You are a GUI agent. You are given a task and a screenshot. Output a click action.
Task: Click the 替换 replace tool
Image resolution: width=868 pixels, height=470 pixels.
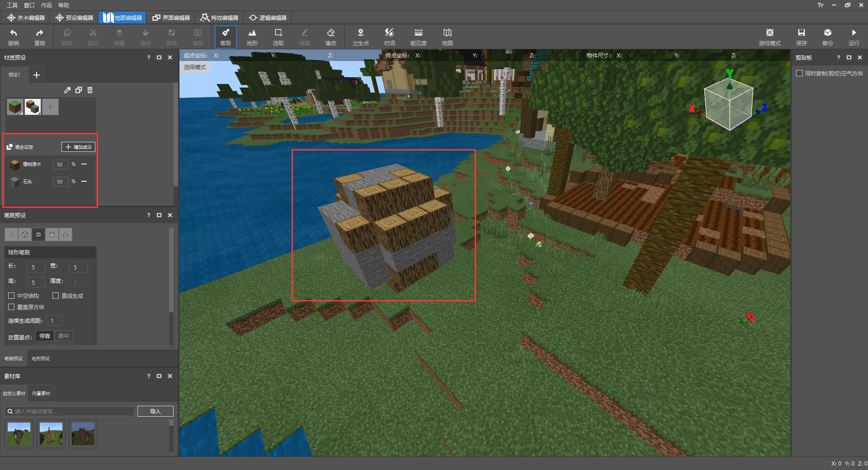click(x=172, y=37)
